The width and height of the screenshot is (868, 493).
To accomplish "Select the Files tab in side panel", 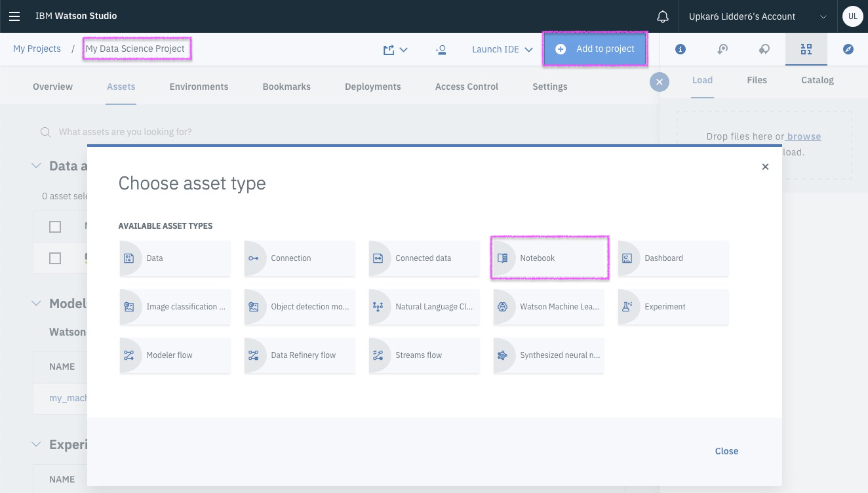I will click(x=757, y=80).
